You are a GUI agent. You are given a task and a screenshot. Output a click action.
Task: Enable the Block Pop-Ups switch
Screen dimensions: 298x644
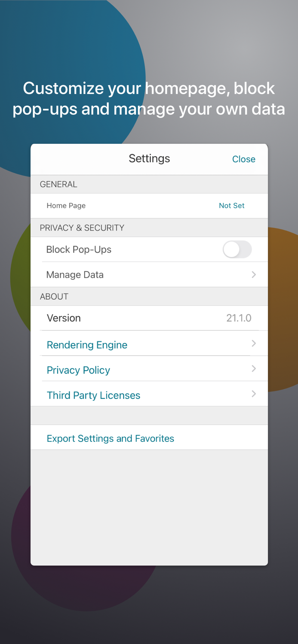[237, 249]
